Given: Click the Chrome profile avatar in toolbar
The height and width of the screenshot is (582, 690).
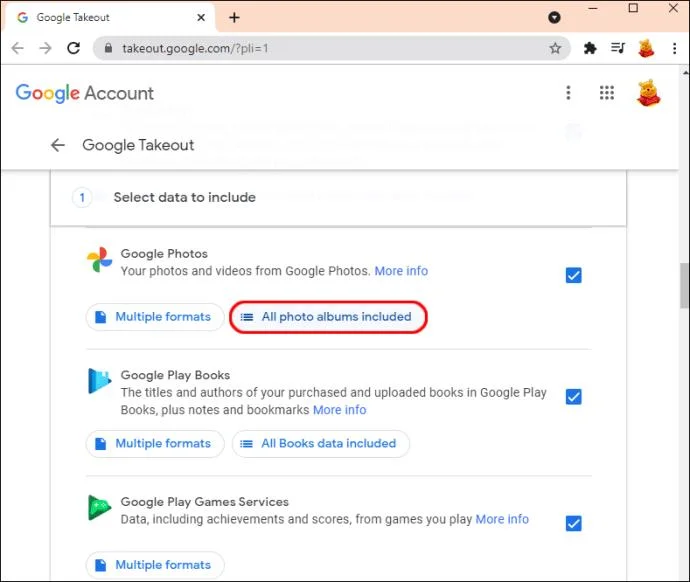Looking at the screenshot, I should pos(646,48).
